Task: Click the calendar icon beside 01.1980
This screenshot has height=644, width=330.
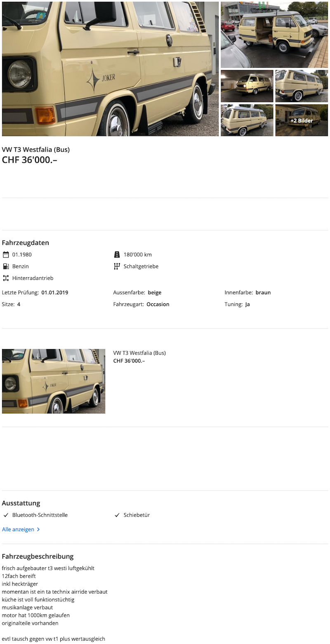Action: [6, 255]
